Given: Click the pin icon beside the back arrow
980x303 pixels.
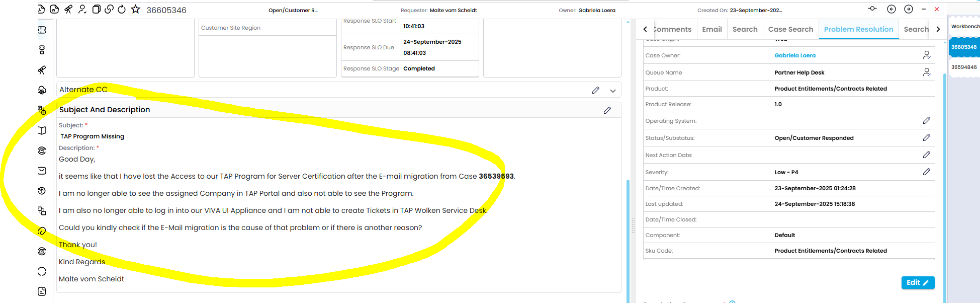Looking at the screenshot, I should click(872, 9).
